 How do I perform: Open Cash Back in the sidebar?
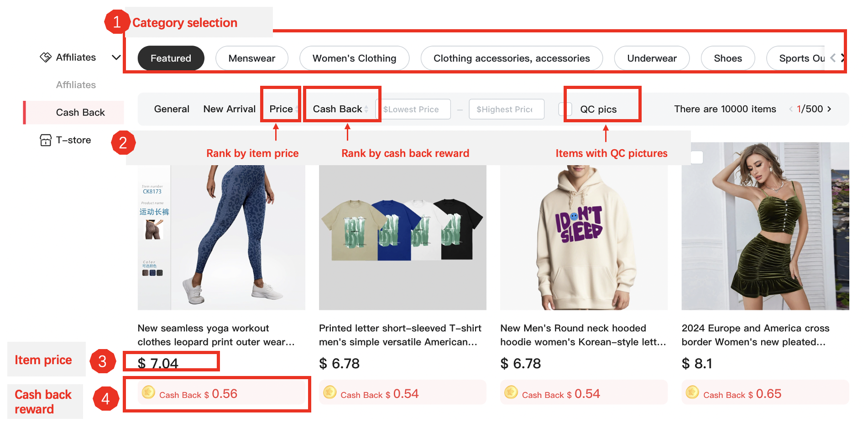[80, 113]
